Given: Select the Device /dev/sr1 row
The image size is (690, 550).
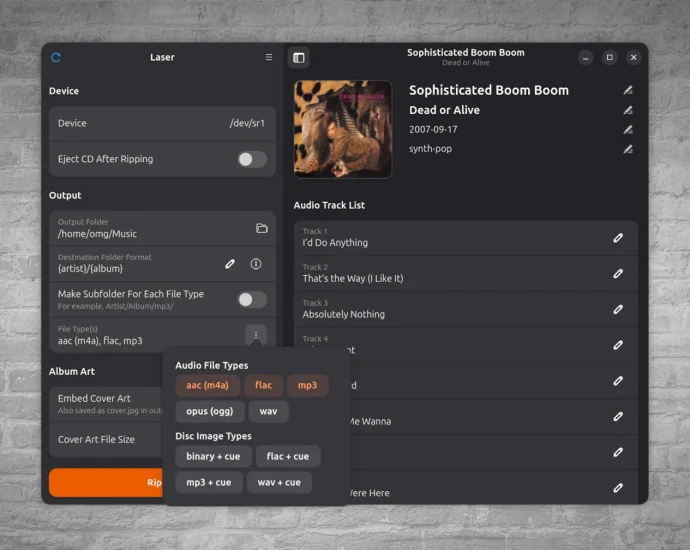Looking at the screenshot, I should (162, 124).
